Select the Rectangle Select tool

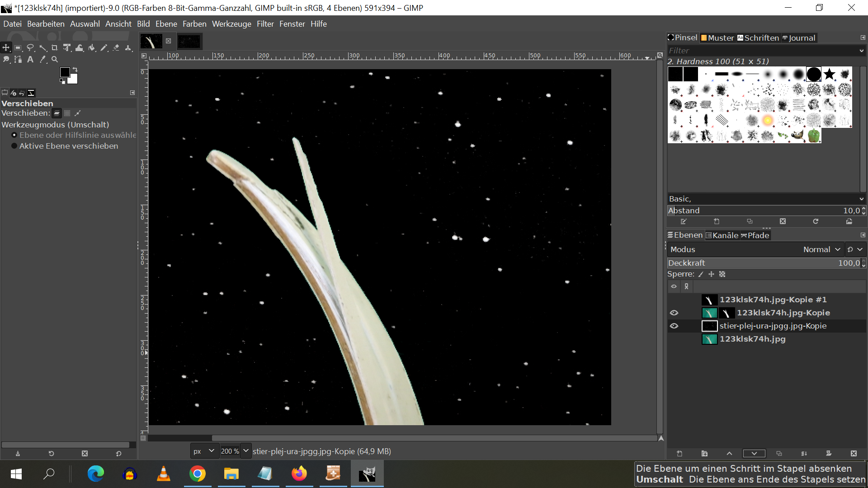pyautogui.click(x=18, y=47)
